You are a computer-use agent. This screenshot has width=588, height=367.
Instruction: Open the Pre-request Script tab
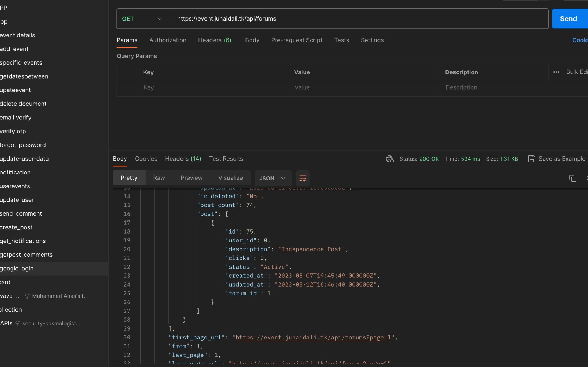[297, 40]
